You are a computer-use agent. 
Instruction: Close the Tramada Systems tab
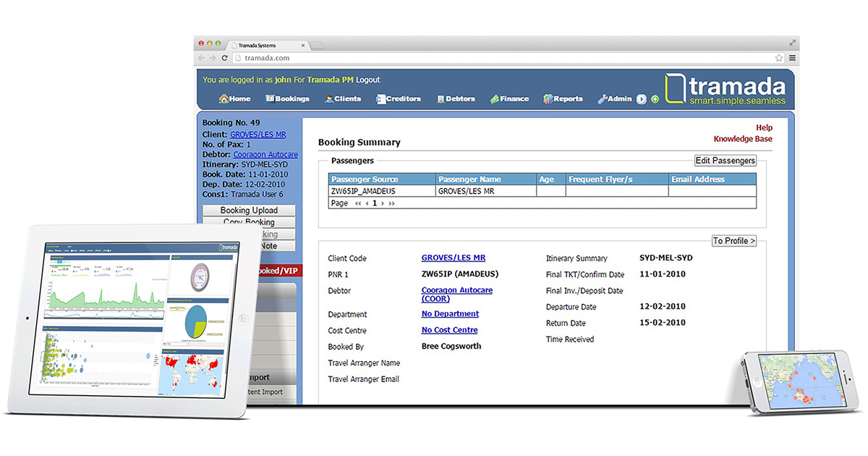302,45
